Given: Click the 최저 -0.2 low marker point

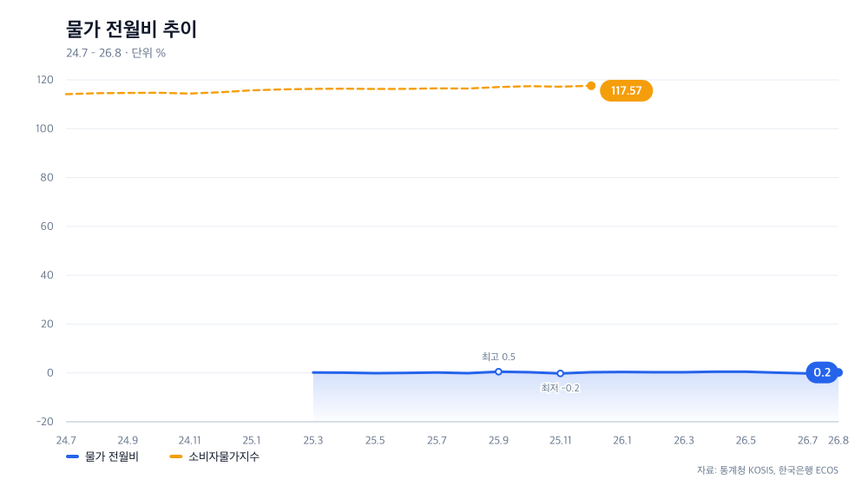Looking at the screenshot, I should pyautogui.click(x=560, y=374).
